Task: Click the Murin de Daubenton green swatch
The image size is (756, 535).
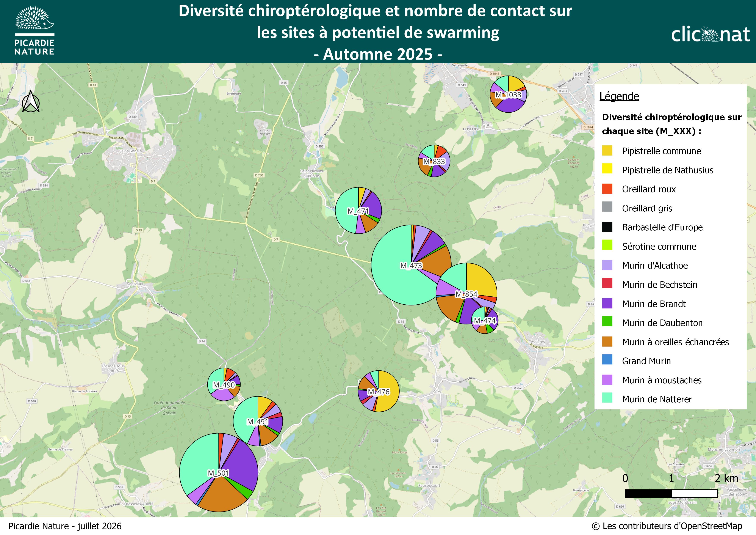Action: [607, 321]
